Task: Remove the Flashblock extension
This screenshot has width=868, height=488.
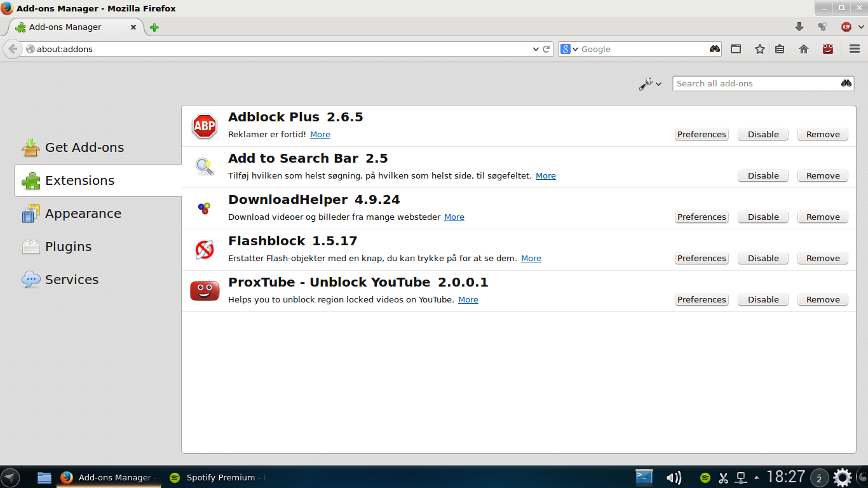Action: click(823, 258)
